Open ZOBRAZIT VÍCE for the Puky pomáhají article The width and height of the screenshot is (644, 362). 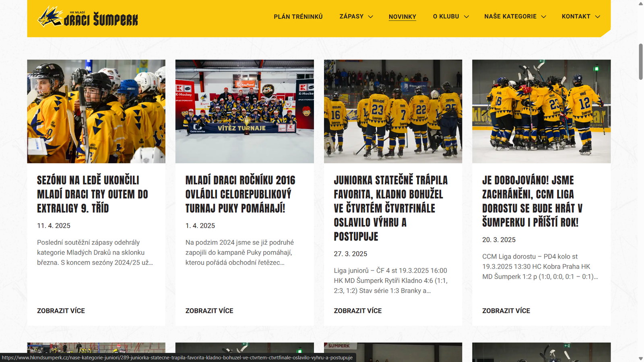pyautogui.click(x=209, y=311)
